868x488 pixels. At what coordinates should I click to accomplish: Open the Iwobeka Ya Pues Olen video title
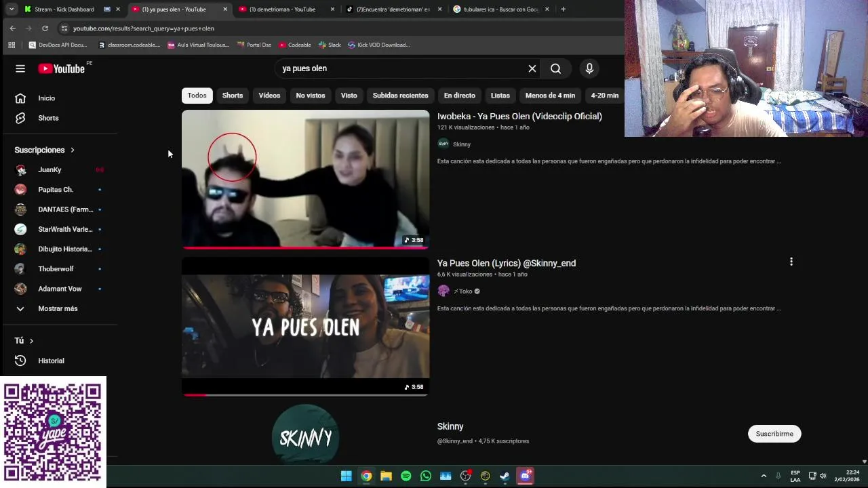point(519,117)
